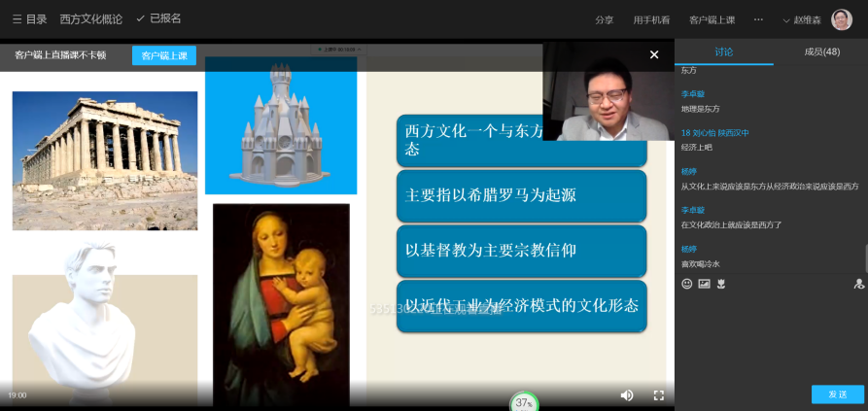
Task: Close the client promotion banner
Action: pyautogui.click(x=654, y=54)
